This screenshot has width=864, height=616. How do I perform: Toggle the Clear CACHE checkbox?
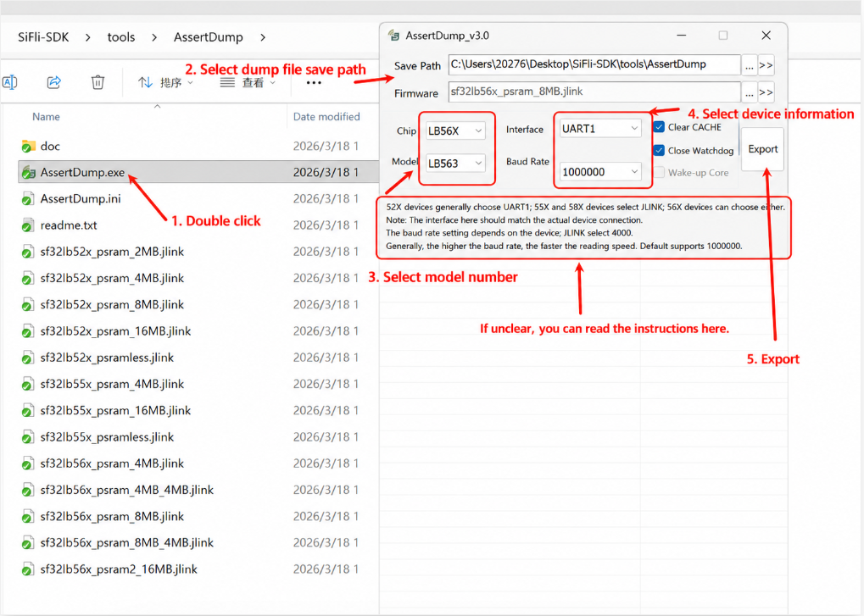pyautogui.click(x=659, y=127)
